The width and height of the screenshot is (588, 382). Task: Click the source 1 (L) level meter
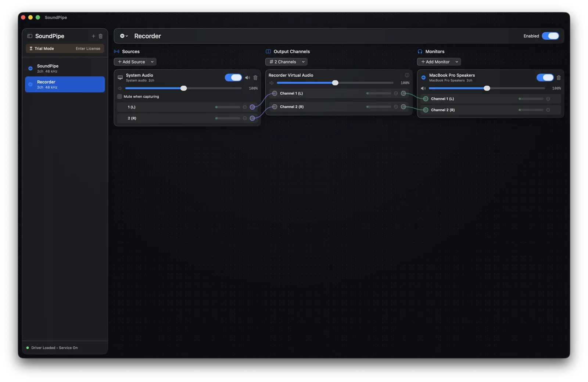tap(228, 107)
